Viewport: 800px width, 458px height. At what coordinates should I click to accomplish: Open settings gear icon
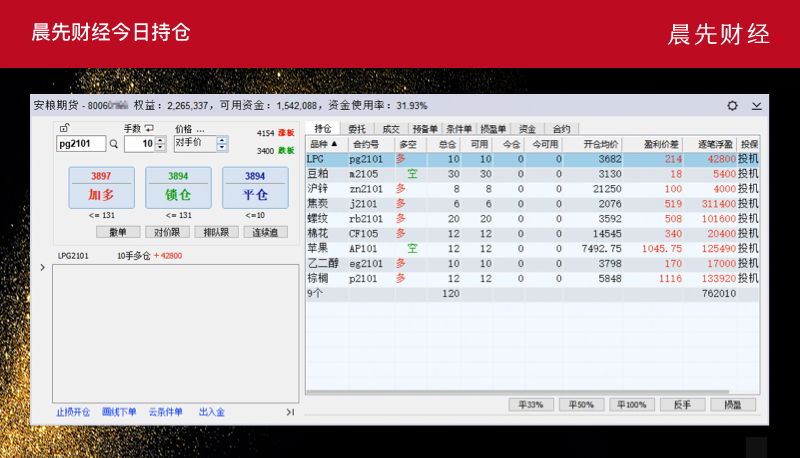pos(732,105)
